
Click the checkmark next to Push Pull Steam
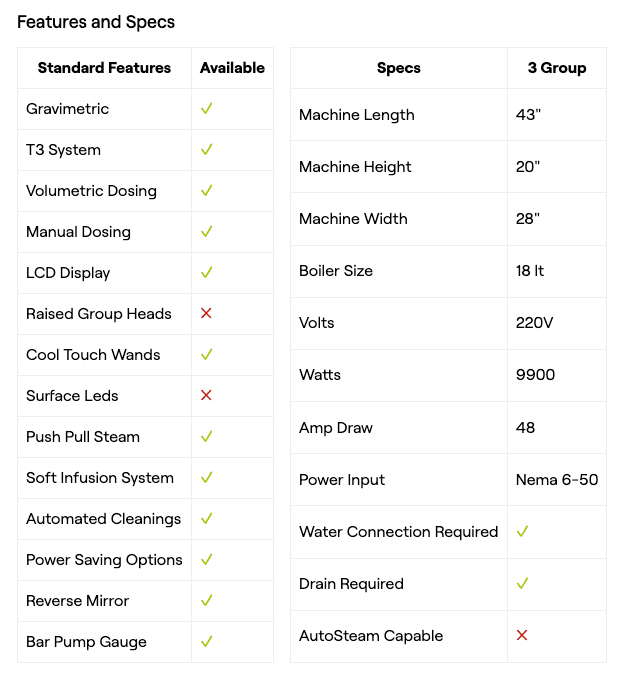[206, 437]
